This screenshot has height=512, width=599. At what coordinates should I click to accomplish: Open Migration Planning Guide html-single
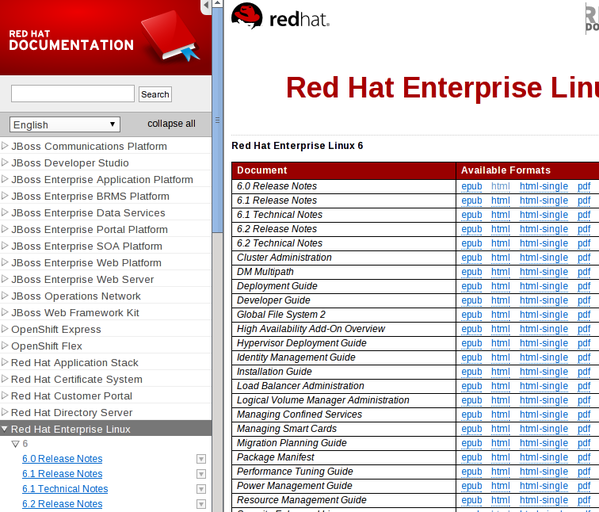(x=544, y=443)
